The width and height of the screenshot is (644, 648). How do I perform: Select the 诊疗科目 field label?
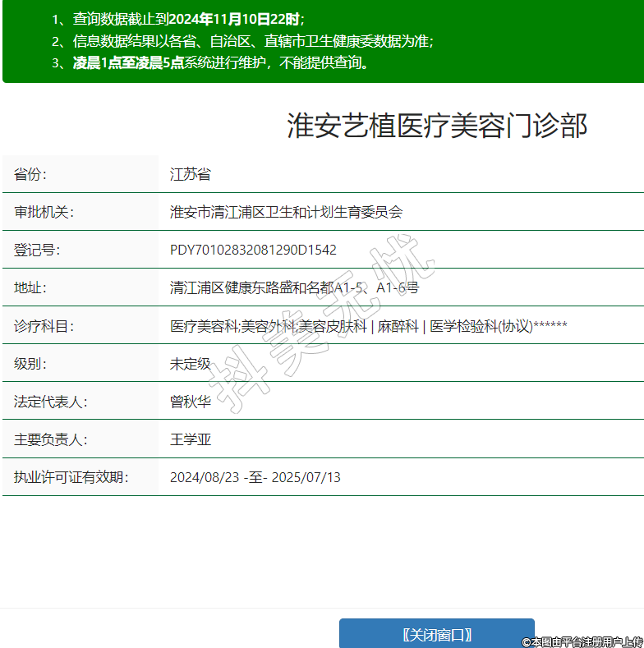(x=44, y=326)
